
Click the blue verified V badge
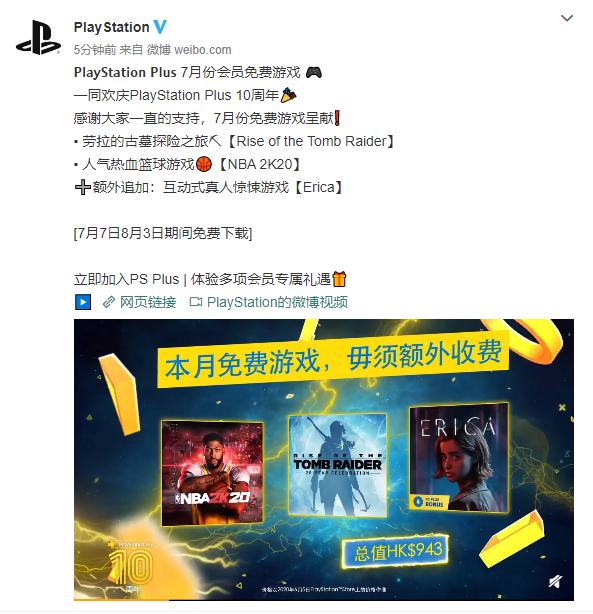coord(160,27)
